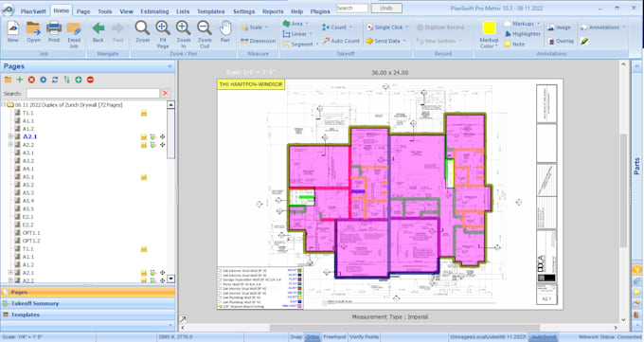This screenshot has height=342, width=644.
Task: Click green circle expand-all icon in Pages toolbar
Action: click(79, 80)
